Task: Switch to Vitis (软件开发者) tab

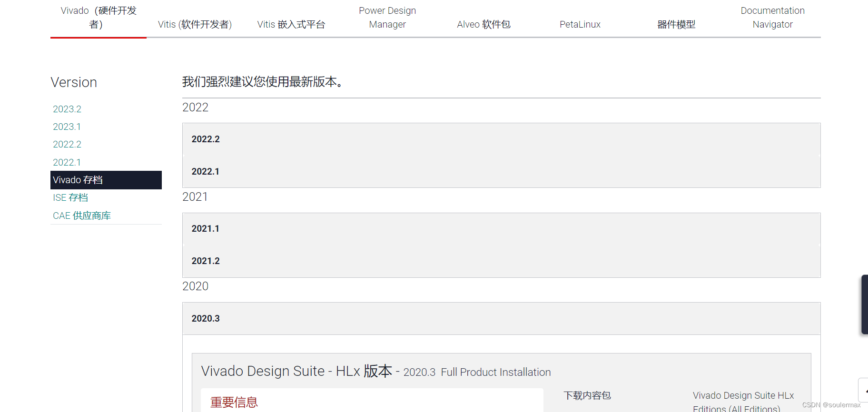Action: (195, 24)
